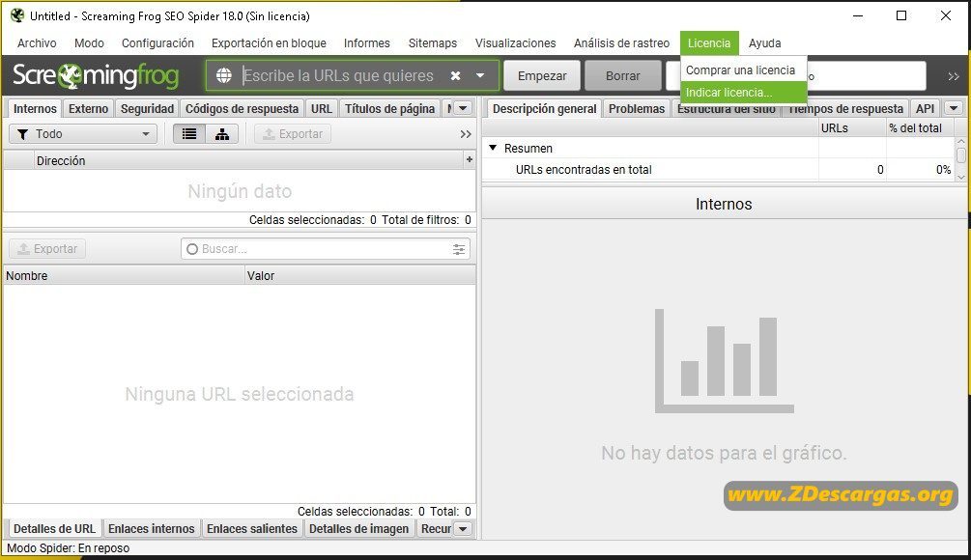
Task: Open the Todo filter dropdown
Action: [83, 133]
